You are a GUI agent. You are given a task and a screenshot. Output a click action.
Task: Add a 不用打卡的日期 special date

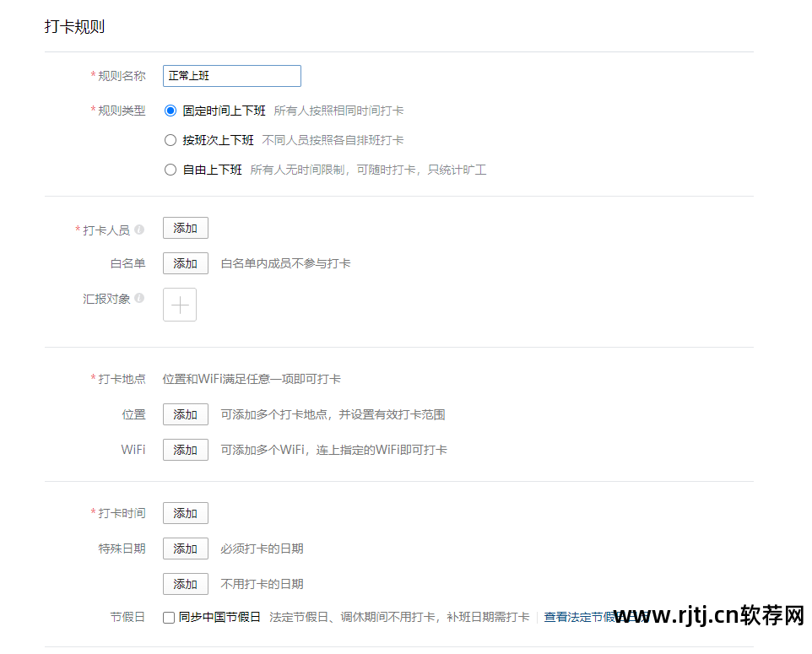click(185, 583)
